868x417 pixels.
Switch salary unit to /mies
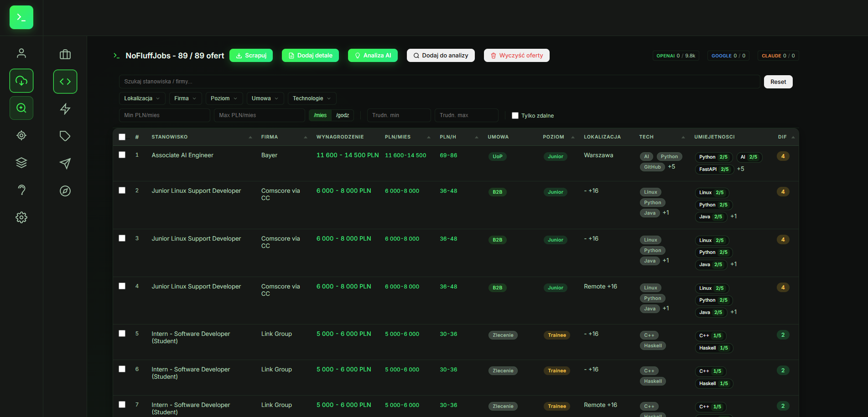(x=320, y=115)
